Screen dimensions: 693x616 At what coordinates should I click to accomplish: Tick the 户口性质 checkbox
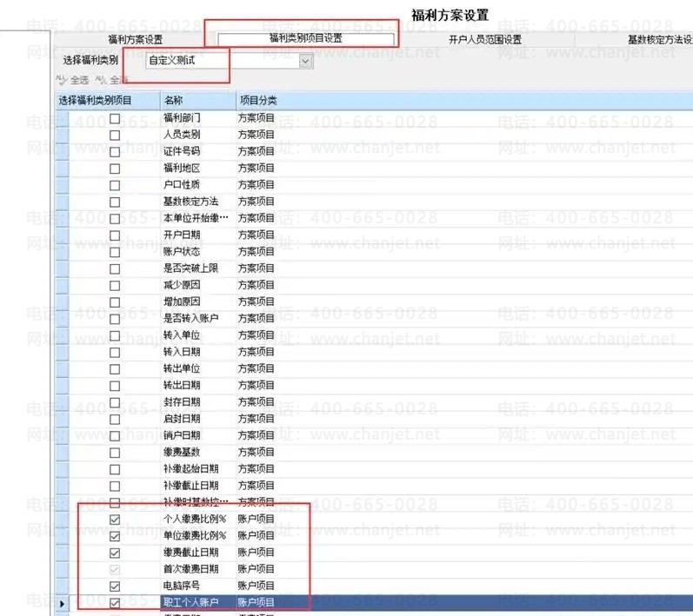tap(115, 185)
